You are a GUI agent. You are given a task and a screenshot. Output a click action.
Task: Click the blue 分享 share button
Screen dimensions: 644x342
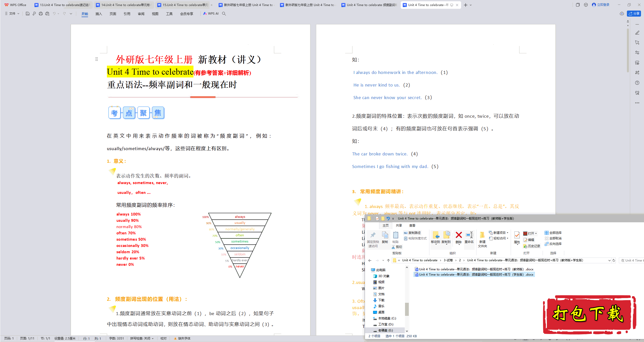[634, 14]
